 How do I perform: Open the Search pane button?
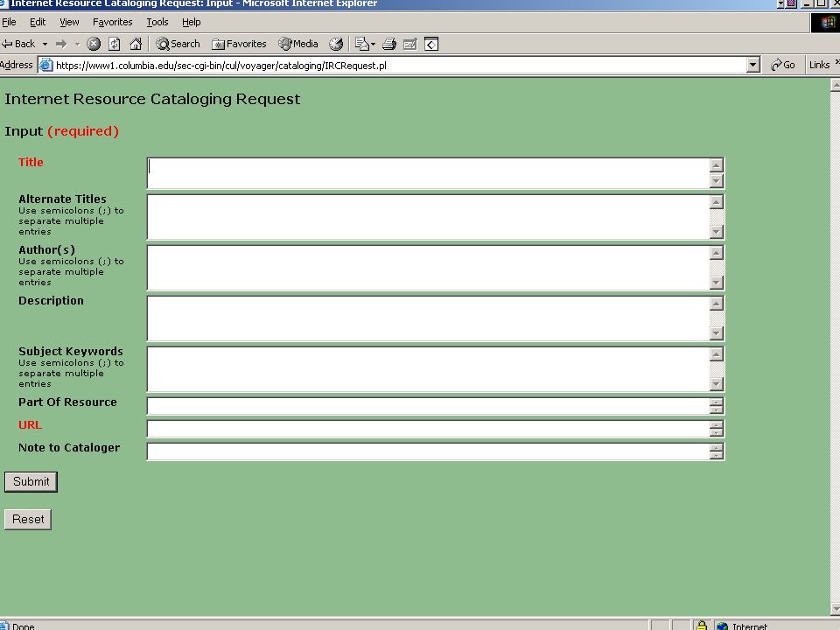178,44
